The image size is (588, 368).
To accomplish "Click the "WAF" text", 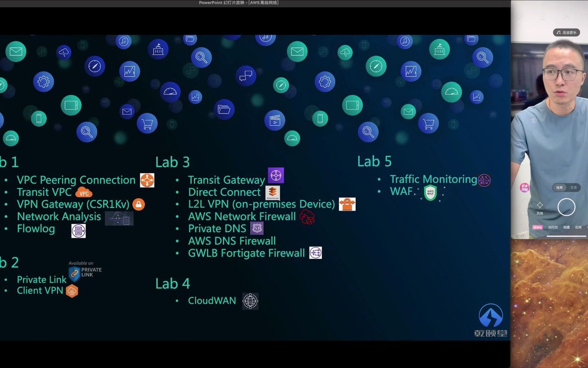I will pyautogui.click(x=401, y=191).
